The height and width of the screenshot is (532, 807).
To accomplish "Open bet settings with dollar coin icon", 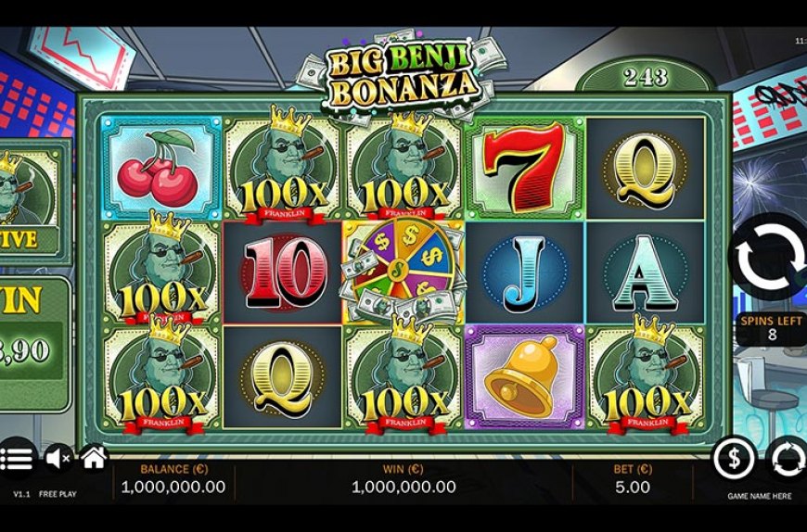I will click(x=734, y=458).
